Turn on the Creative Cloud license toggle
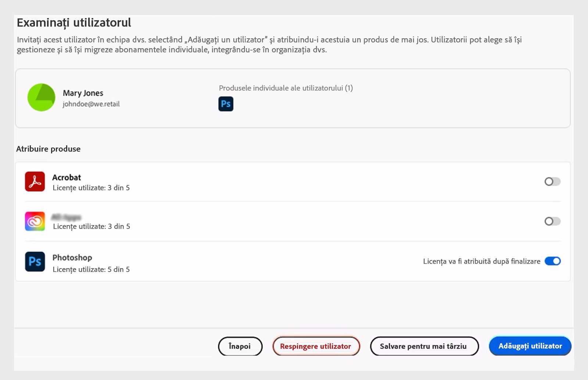This screenshot has width=588, height=380. coord(552,221)
